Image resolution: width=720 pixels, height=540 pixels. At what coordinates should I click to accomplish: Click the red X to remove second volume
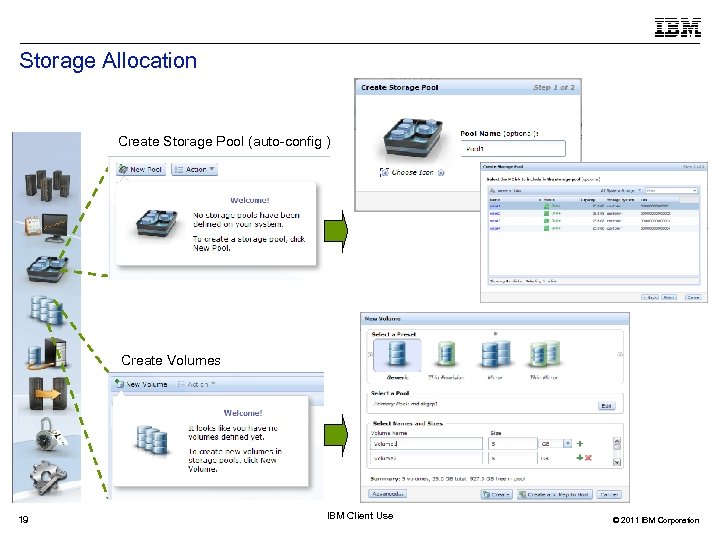[x=588, y=458]
